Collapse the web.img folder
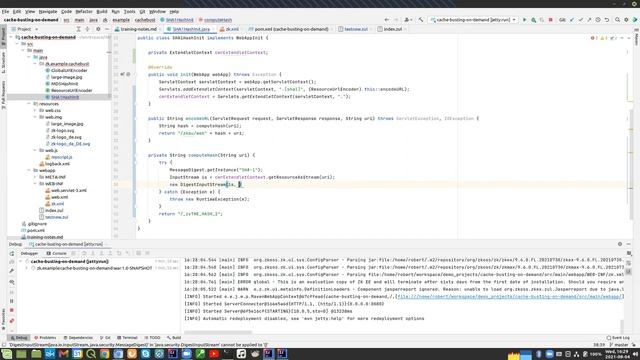 tap(35, 117)
